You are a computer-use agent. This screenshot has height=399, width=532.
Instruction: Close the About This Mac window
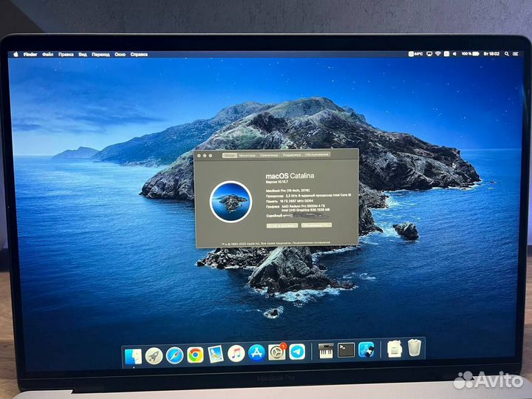pos(199,156)
